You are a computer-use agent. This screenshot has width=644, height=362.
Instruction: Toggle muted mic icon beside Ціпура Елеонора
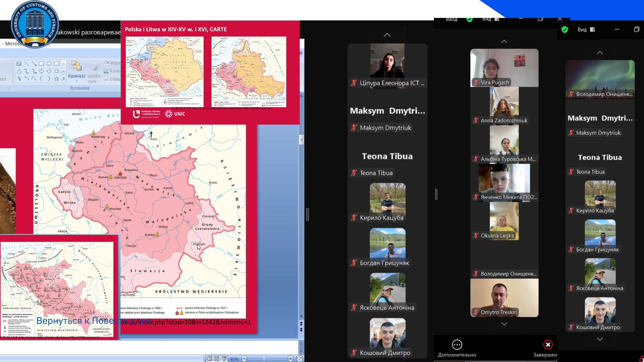click(x=354, y=83)
